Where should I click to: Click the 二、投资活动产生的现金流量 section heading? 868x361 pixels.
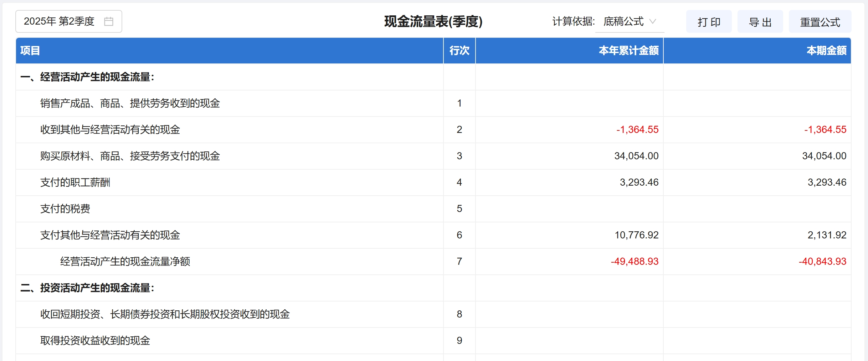pyautogui.click(x=87, y=288)
